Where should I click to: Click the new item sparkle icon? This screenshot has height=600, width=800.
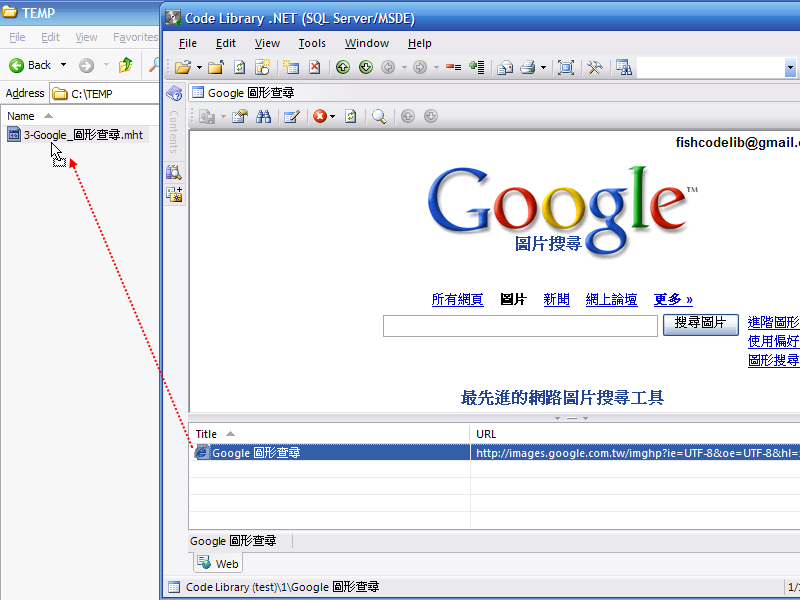pos(263,67)
